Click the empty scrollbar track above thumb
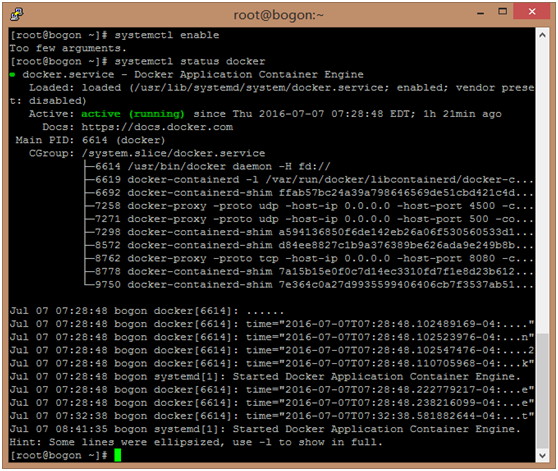This screenshot has width=558, height=471. click(542, 187)
